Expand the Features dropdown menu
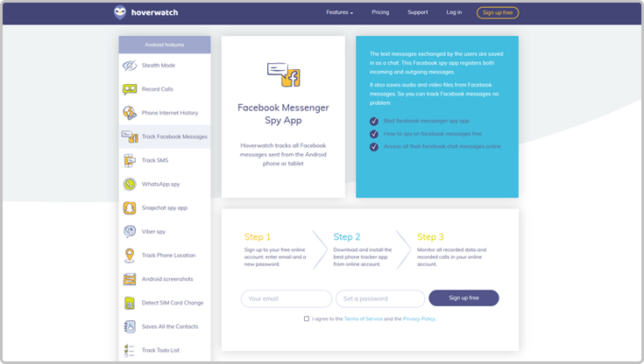 coord(339,12)
